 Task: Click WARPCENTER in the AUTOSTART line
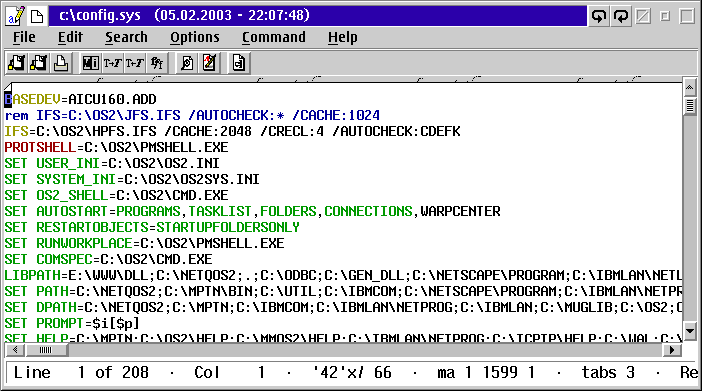pyautogui.click(x=460, y=211)
